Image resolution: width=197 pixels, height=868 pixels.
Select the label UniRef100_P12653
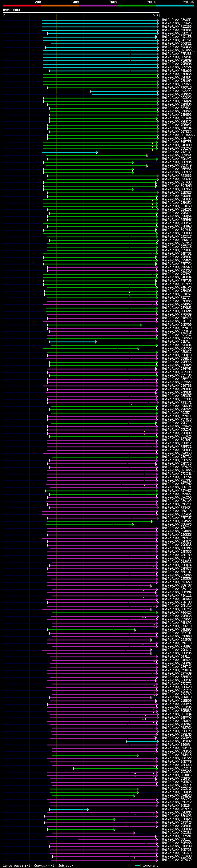point(176,582)
